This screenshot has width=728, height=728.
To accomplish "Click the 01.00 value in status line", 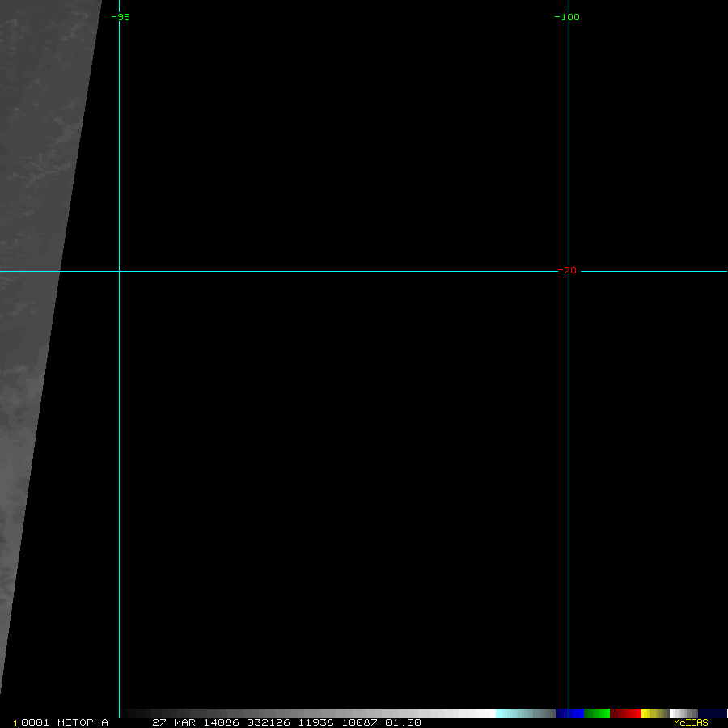I will (x=403, y=722).
